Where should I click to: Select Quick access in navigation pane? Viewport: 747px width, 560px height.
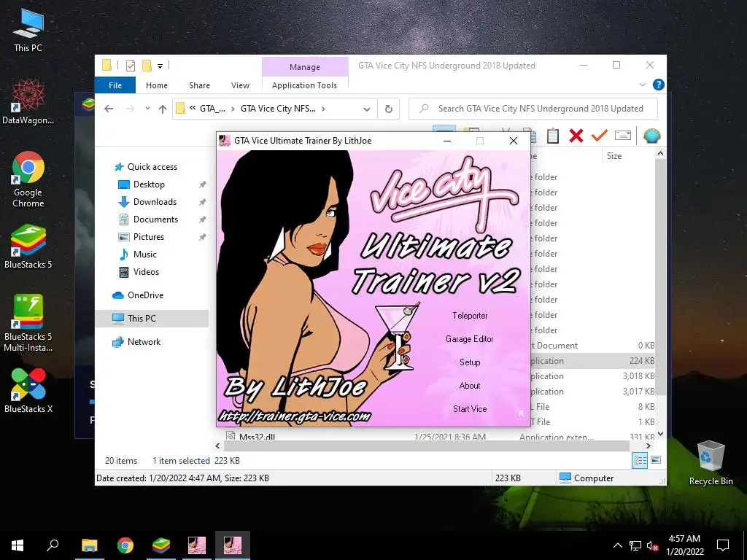pyautogui.click(x=152, y=167)
